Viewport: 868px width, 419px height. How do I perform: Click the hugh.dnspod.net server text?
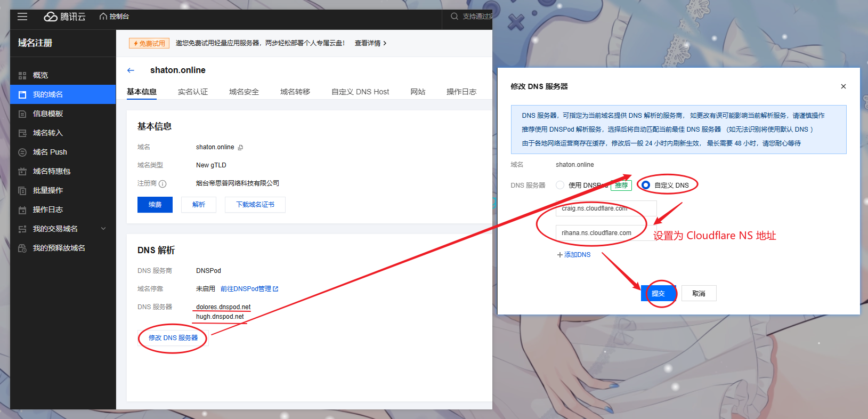220,317
